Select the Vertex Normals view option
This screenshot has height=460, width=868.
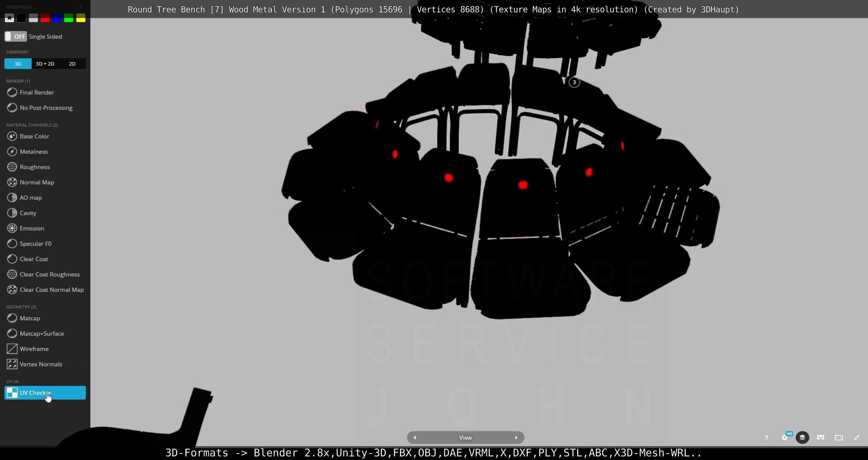(x=41, y=364)
